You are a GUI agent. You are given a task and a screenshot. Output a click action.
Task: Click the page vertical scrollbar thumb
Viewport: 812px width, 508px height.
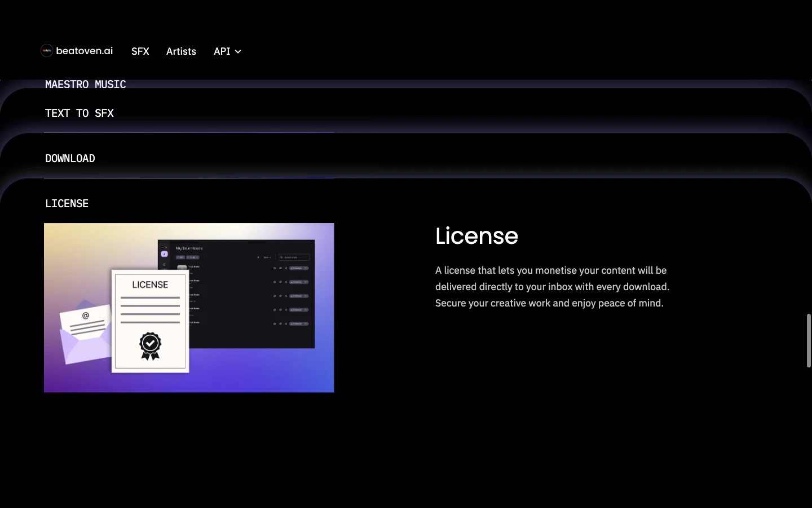pos(809,341)
